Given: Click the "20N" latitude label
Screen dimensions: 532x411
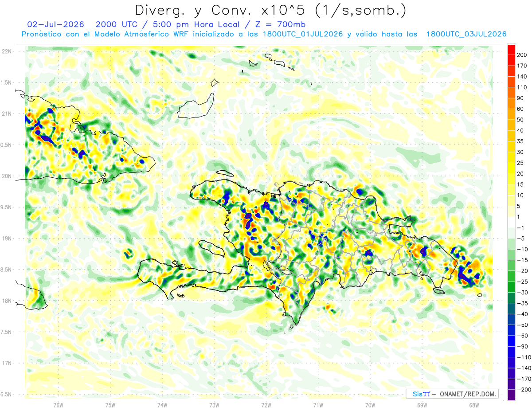Looking at the screenshot, I should tap(7, 176).
